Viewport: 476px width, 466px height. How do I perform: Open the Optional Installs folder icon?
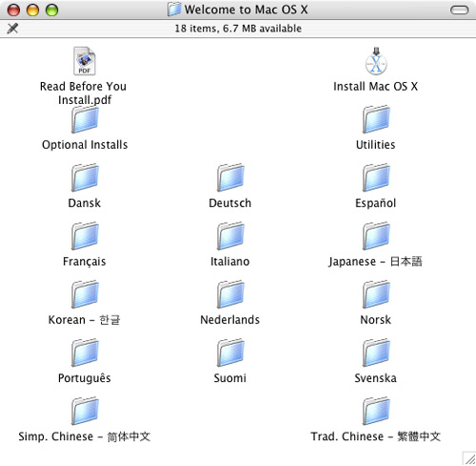coord(85,119)
